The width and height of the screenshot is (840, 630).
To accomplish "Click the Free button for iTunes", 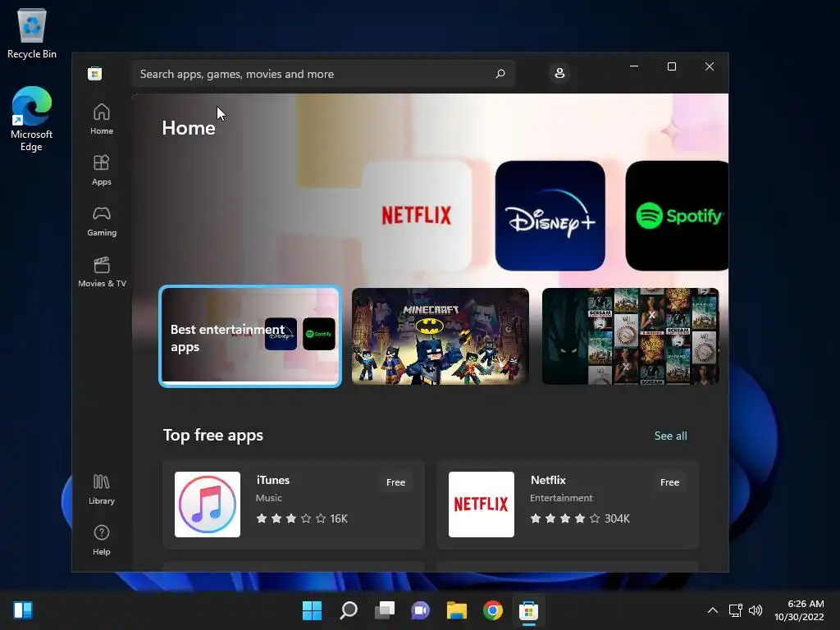I will 395,482.
